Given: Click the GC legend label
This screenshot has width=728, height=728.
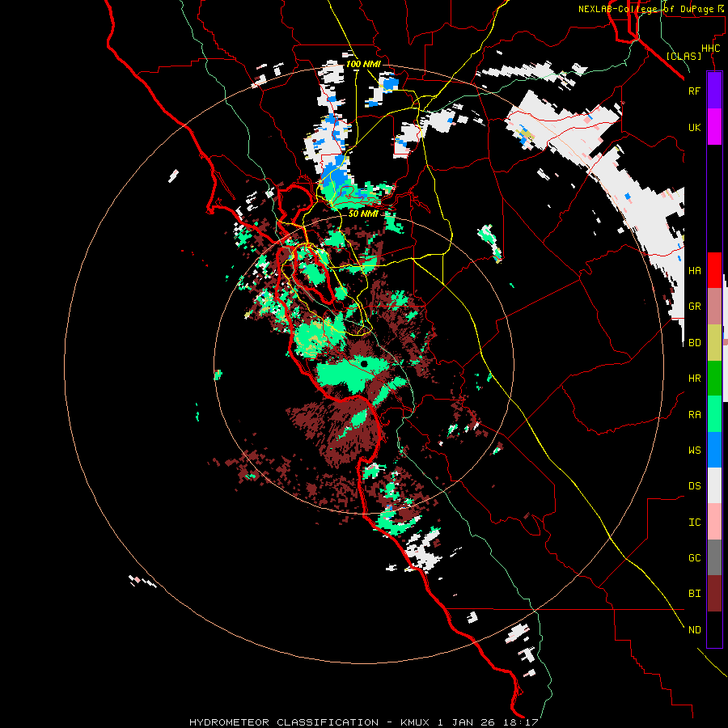Looking at the screenshot, I should pyautogui.click(x=694, y=558).
